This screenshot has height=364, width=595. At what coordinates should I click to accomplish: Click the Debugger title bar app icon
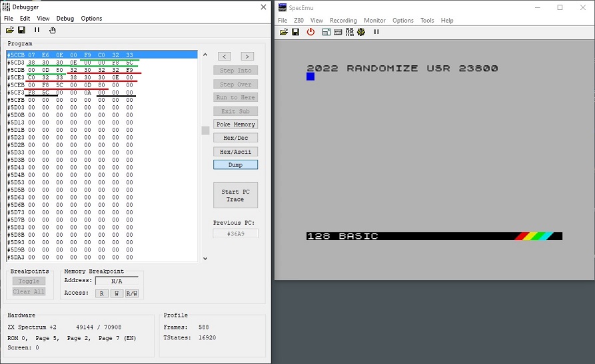7,7
